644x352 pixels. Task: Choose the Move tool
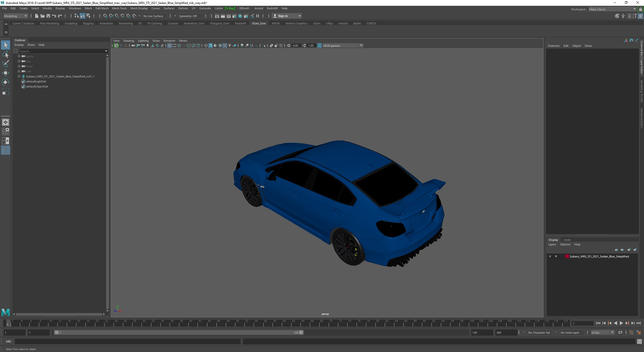(x=6, y=73)
